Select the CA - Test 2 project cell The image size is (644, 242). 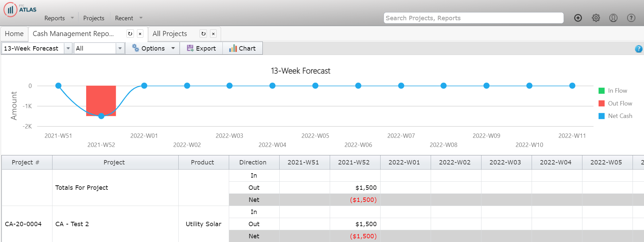pyautogui.click(x=115, y=224)
